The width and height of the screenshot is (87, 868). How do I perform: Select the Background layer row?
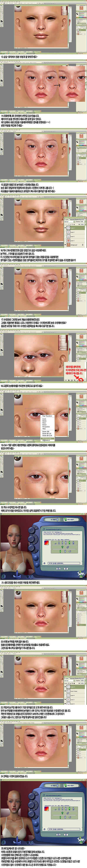(x=75, y=245)
